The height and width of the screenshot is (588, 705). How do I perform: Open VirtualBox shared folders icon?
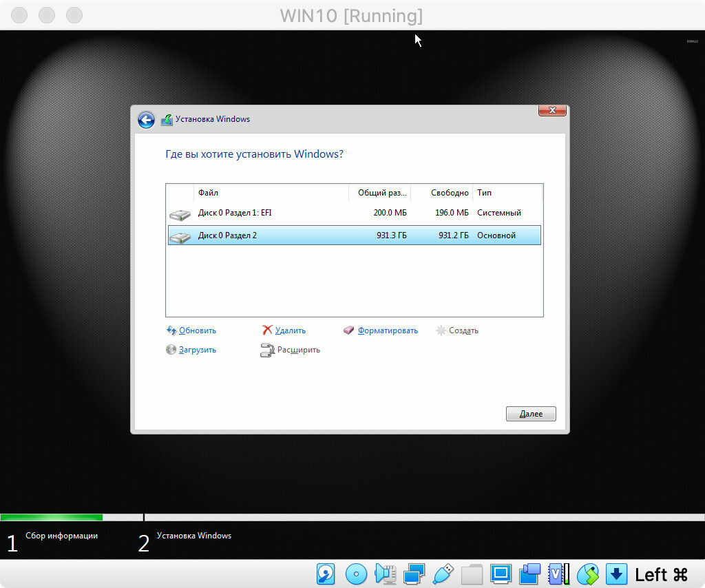pos(472,574)
